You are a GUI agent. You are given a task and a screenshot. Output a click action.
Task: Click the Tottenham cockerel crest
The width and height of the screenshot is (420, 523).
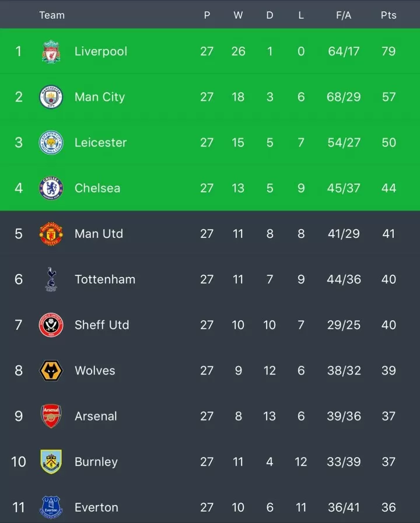51,279
